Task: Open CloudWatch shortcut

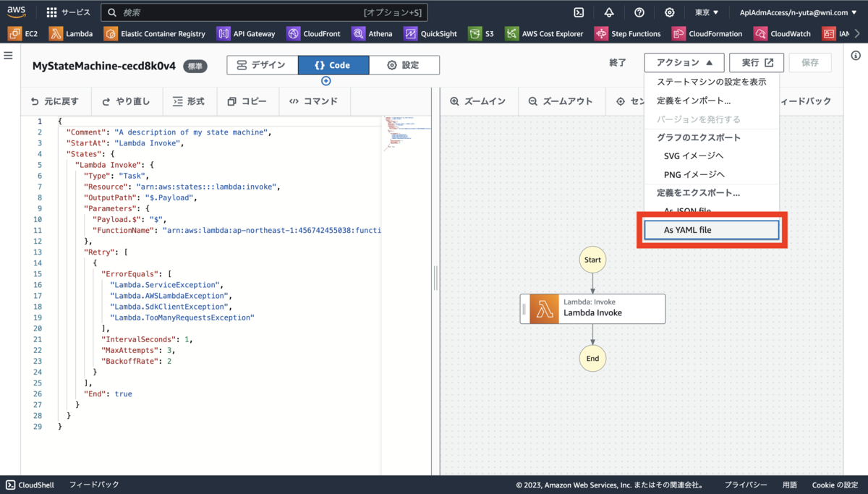Action: pyautogui.click(x=783, y=33)
